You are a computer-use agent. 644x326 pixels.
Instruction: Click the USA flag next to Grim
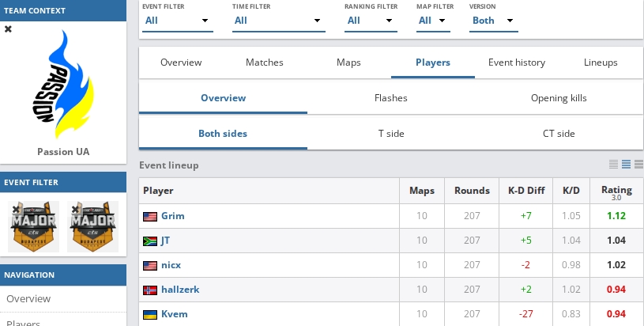pyautogui.click(x=150, y=216)
